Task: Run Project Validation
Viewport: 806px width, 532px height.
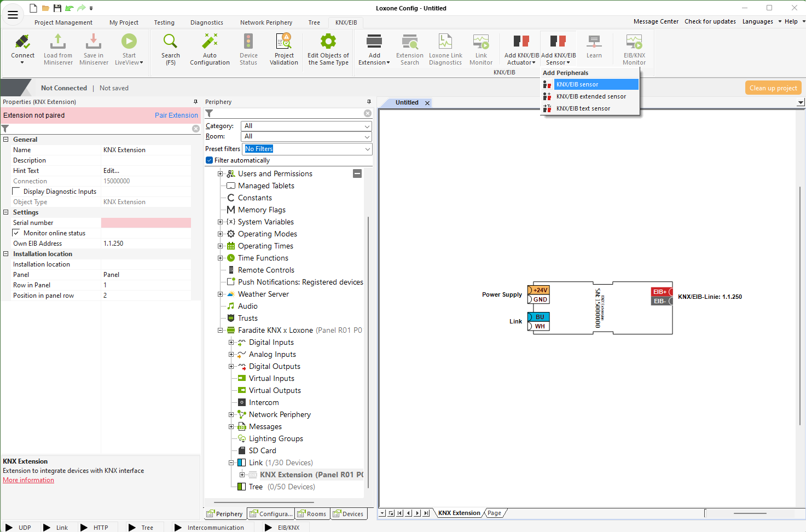Action: (284, 49)
